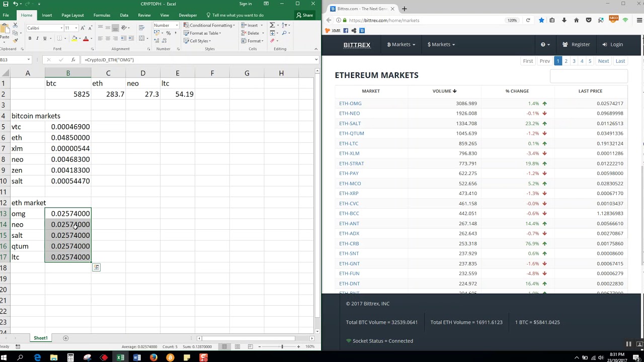
Task: Click the Firefox bookmark star icon
Action: coord(541,20)
